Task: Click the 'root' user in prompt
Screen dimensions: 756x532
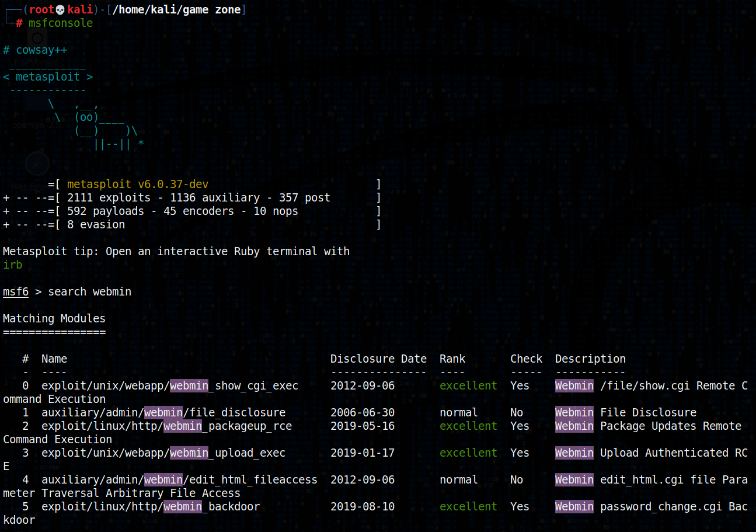Action: coord(41,10)
